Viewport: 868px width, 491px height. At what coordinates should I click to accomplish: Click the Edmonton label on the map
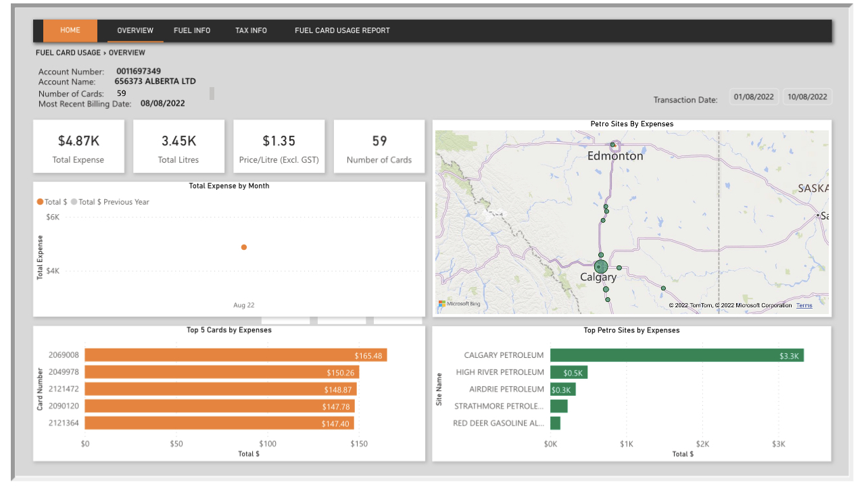tap(615, 156)
